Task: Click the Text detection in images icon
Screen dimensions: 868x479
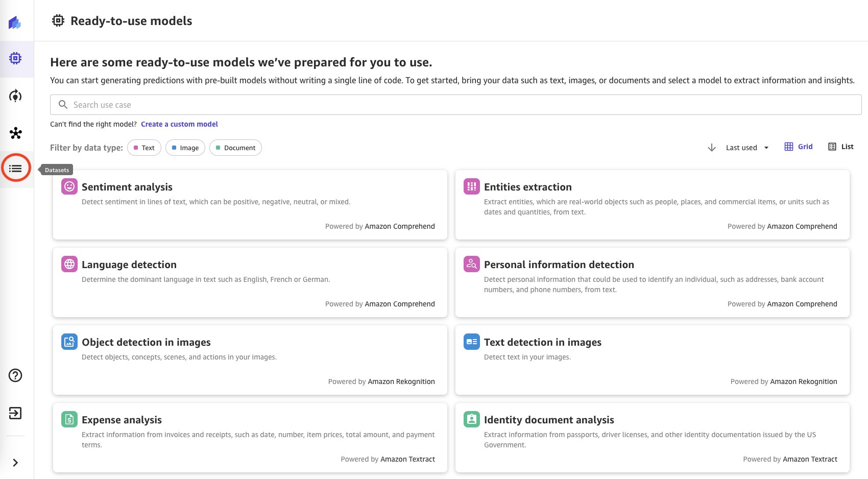Action: (472, 342)
